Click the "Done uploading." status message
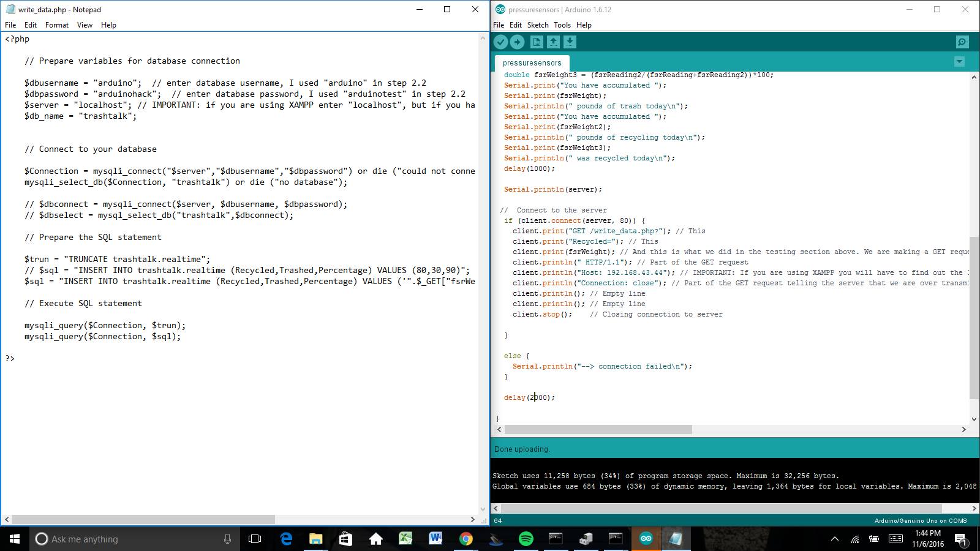The image size is (980, 551). tap(522, 449)
